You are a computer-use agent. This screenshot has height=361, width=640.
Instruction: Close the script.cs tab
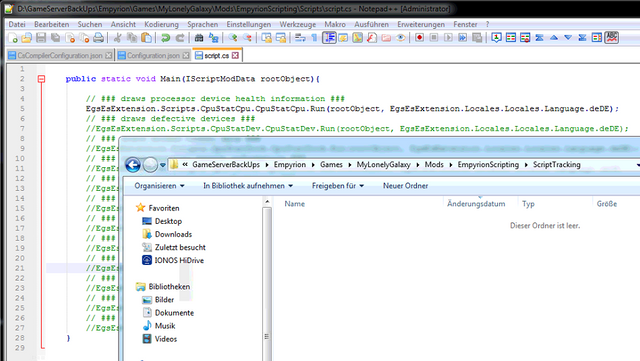[235, 56]
